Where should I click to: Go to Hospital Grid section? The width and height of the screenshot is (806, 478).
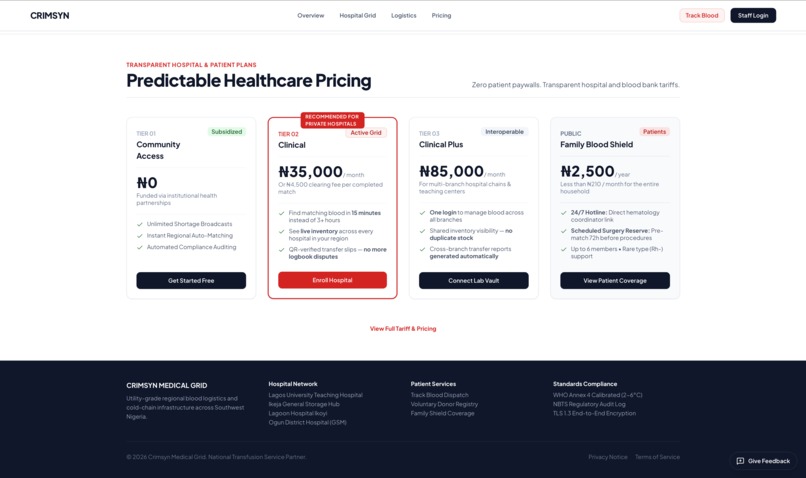[x=358, y=15]
